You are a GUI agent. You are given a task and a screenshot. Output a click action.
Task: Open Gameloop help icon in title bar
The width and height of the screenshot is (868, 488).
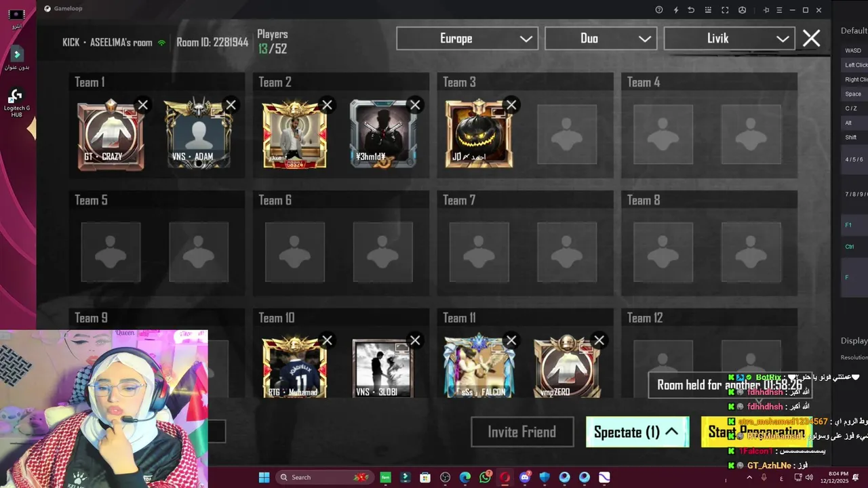[659, 9]
